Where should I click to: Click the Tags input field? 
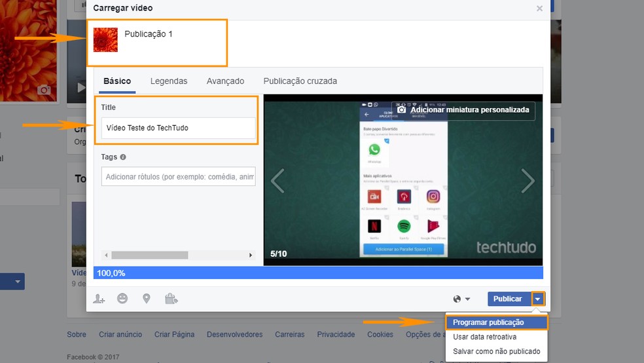178,176
